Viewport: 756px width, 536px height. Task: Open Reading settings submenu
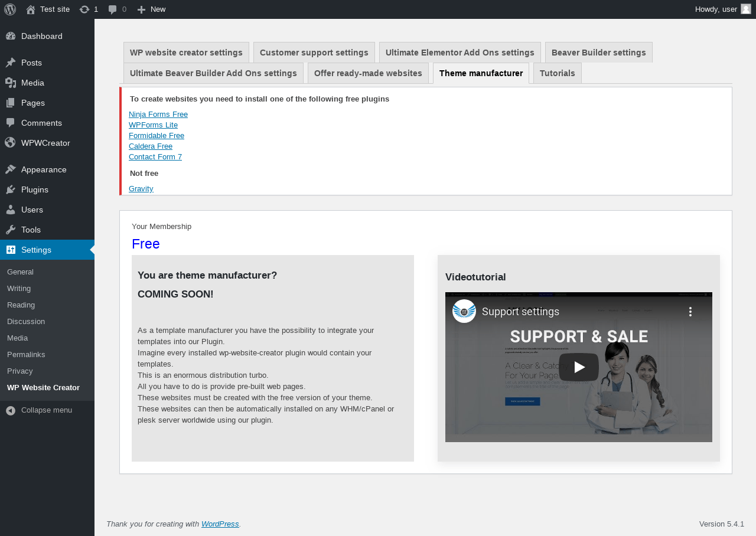[x=47, y=305]
